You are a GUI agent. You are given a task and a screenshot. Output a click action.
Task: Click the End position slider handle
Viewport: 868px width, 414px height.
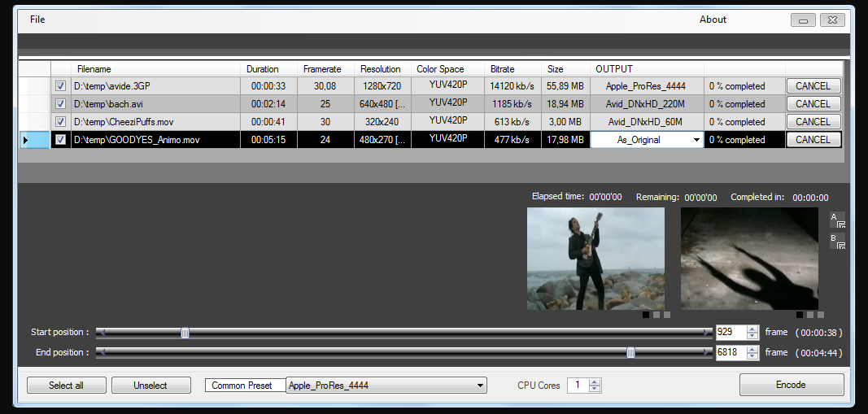tap(630, 352)
